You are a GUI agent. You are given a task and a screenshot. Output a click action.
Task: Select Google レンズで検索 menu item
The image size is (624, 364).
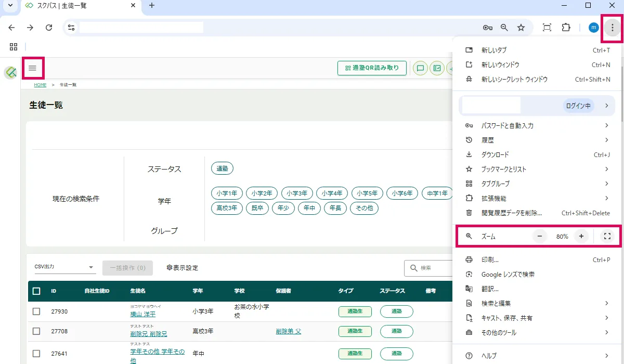click(537, 275)
